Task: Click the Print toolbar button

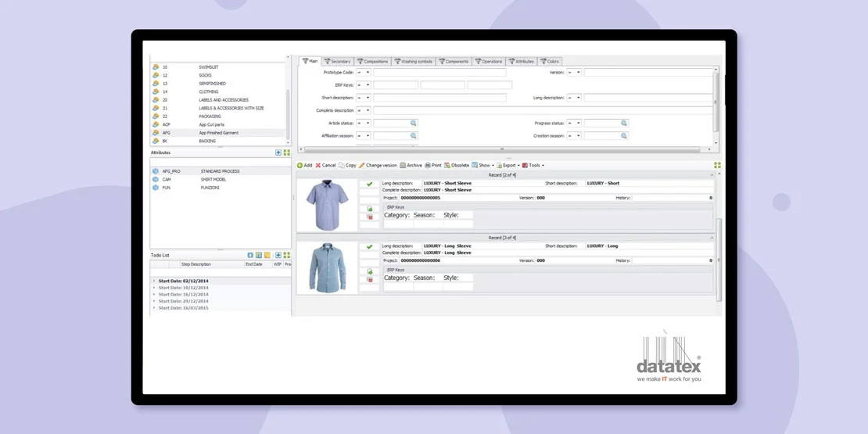Action: [x=433, y=165]
